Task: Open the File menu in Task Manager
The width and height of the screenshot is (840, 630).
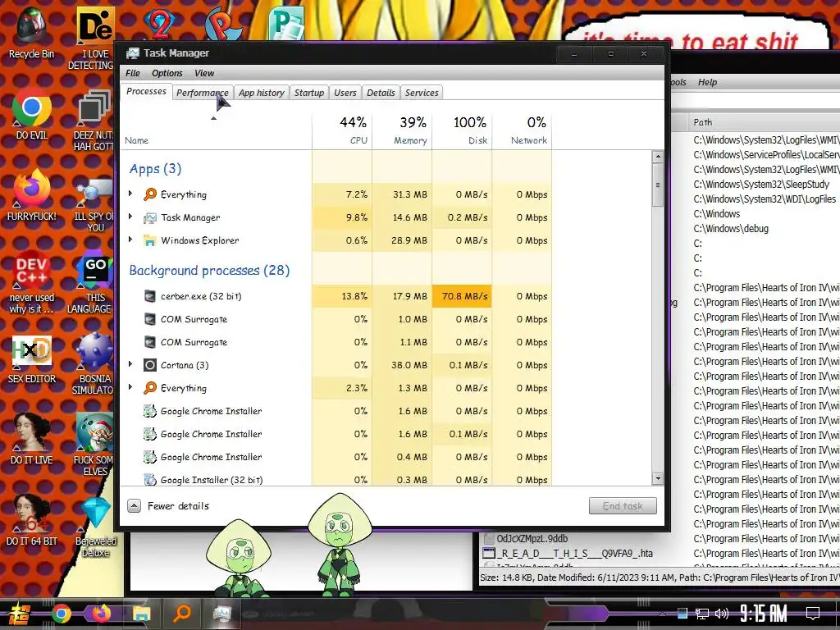Action: tap(132, 73)
